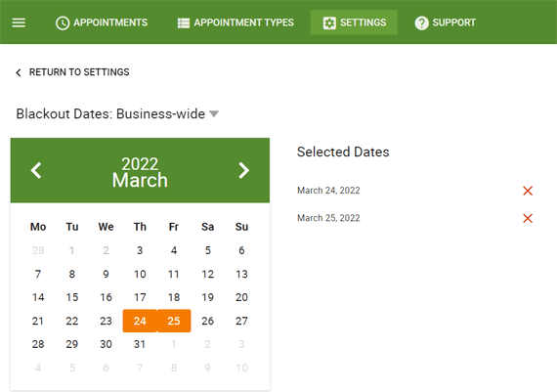Image resolution: width=557 pixels, height=392 pixels.
Task: Go to next month arrow
Action: click(x=243, y=170)
